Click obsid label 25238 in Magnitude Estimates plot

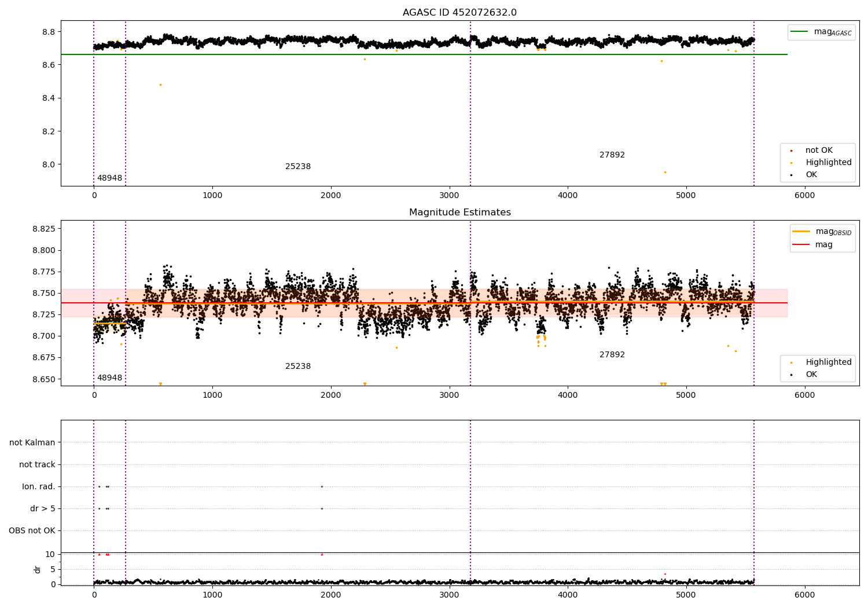(298, 367)
